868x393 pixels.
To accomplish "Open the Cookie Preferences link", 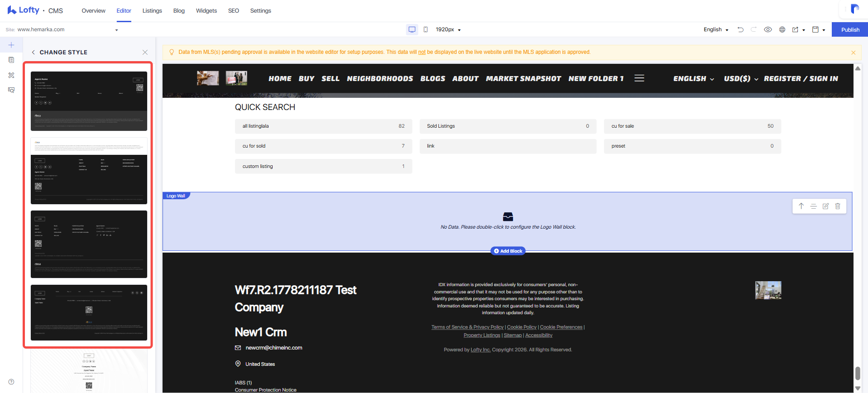I will [561, 327].
